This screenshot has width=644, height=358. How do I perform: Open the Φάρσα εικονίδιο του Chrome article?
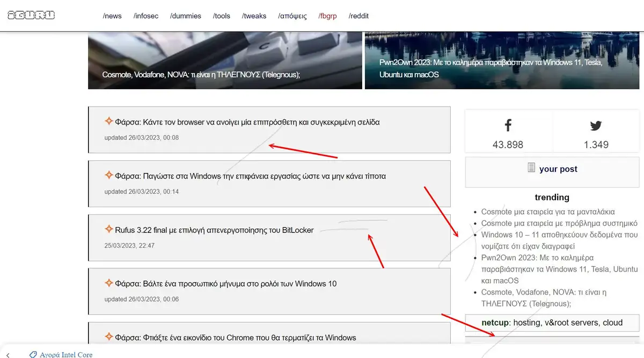click(236, 338)
